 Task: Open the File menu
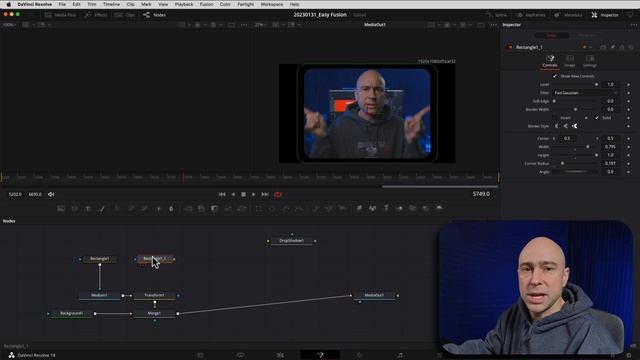click(62, 4)
